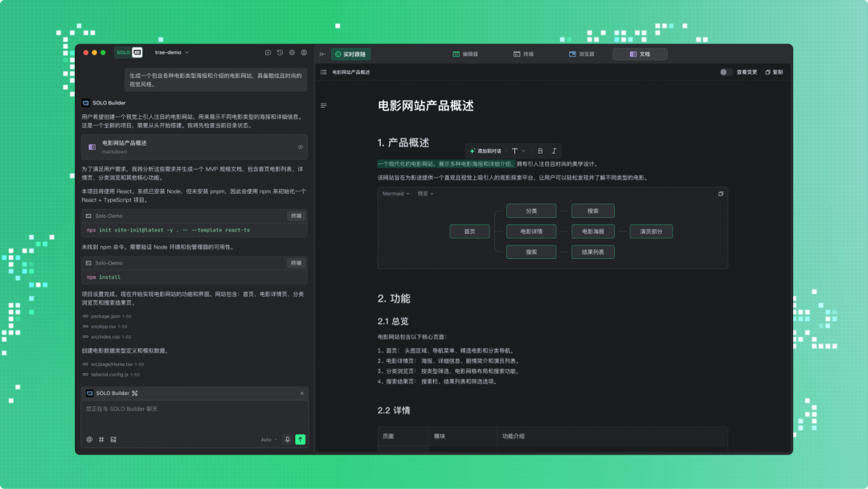Open the src/App.tsx file reference
Viewport: 868px width, 489px height.
click(105, 327)
